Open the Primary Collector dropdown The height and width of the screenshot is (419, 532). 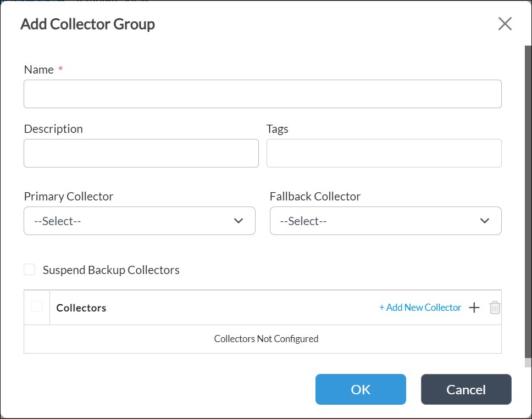[x=139, y=221]
